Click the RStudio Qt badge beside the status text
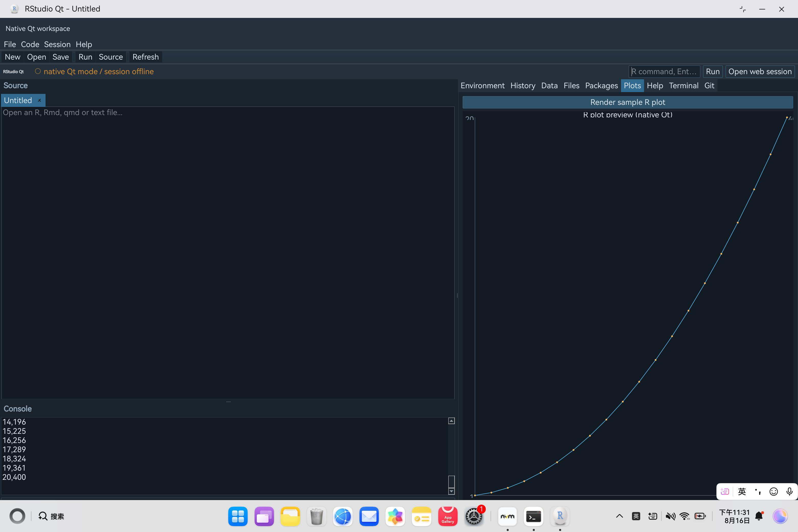Image resolution: width=798 pixels, height=532 pixels. point(14,72)
